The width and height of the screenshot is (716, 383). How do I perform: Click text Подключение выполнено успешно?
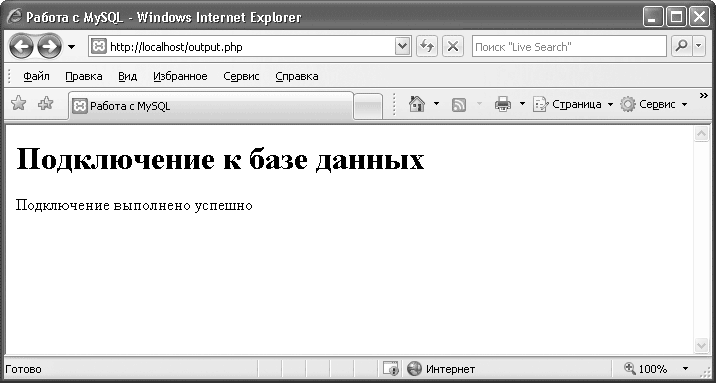coord(134,206)
